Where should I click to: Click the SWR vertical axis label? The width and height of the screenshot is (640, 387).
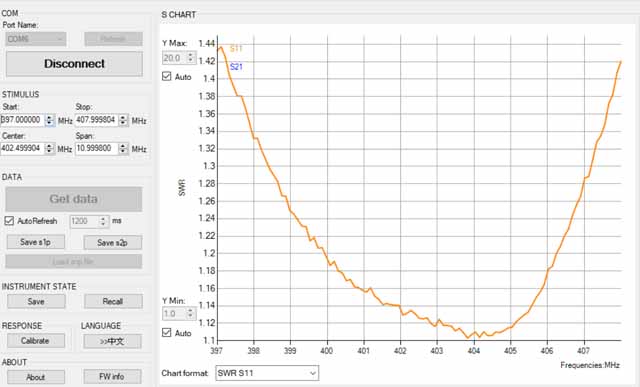pyautogui.click(x=182, y=187)
